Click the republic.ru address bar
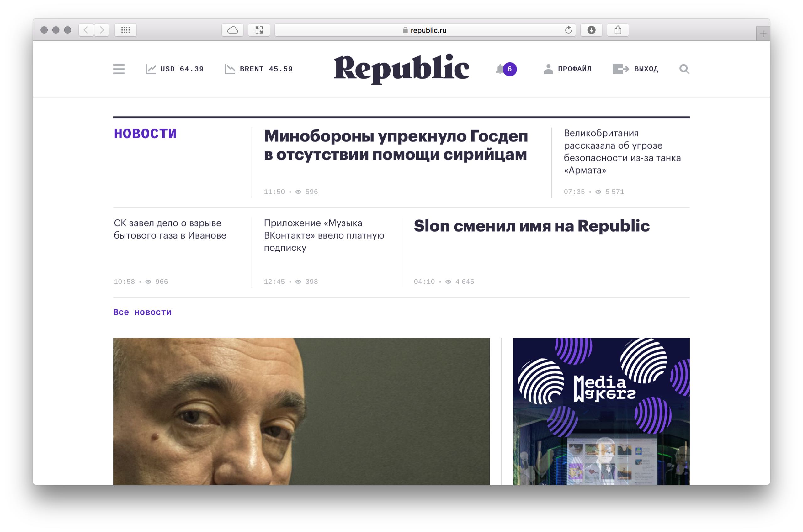This screenshot has width=803, height=532. pos(425,30)
